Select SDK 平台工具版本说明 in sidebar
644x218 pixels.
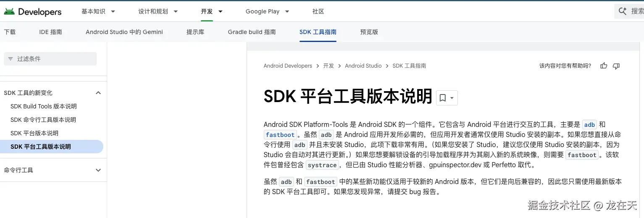coord(52,147)
